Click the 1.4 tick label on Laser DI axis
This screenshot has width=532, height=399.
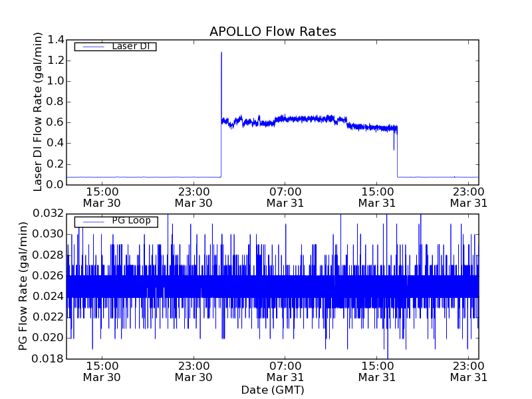click(56, 40)
